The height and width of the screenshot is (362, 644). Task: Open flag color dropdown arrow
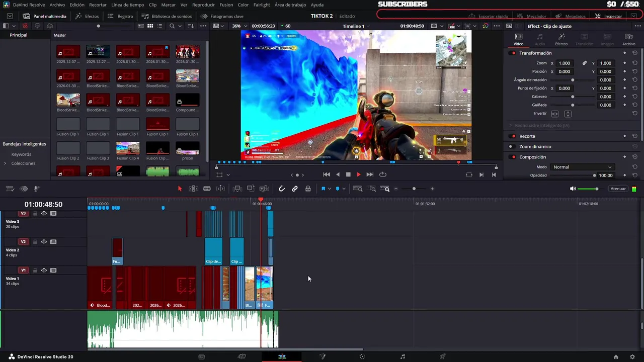[330, 189]
